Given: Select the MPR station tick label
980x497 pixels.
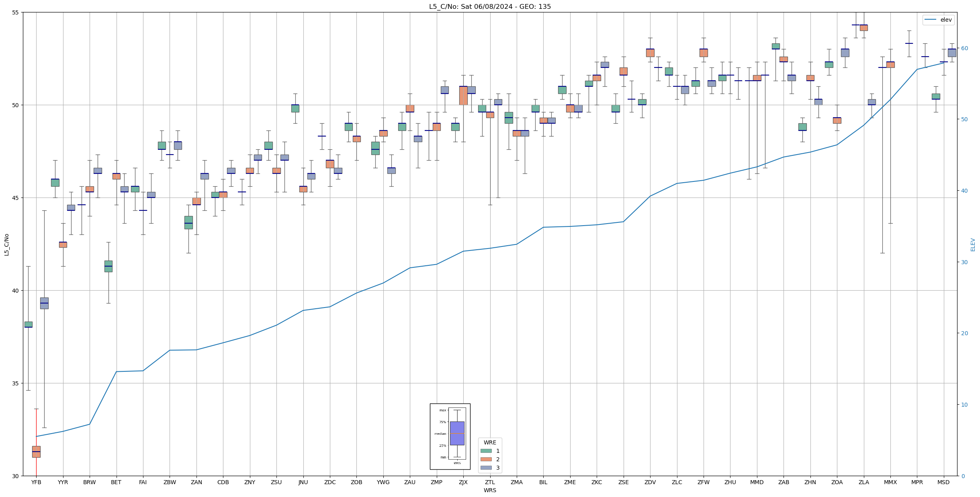Looking at the screenshot, I should pyautogui.click(x=917, y=482).
